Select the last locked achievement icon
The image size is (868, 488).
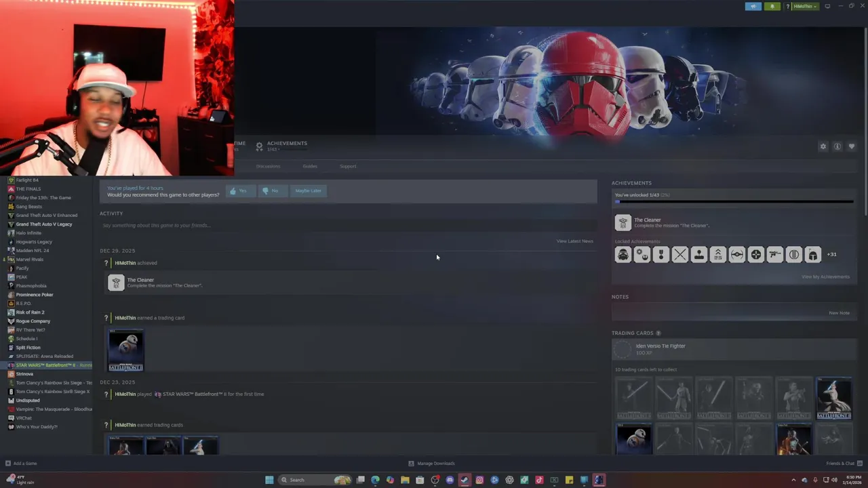[x=813, y=255]
